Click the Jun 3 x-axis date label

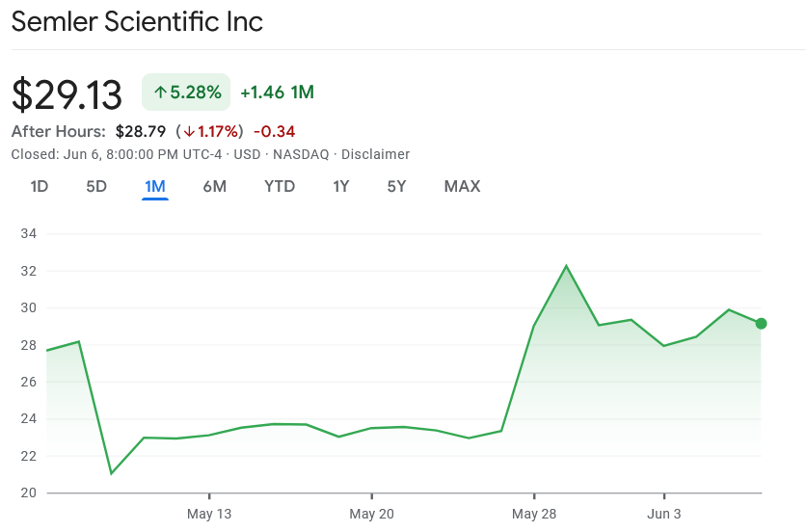pyautogui.click(x=663, y=514)
